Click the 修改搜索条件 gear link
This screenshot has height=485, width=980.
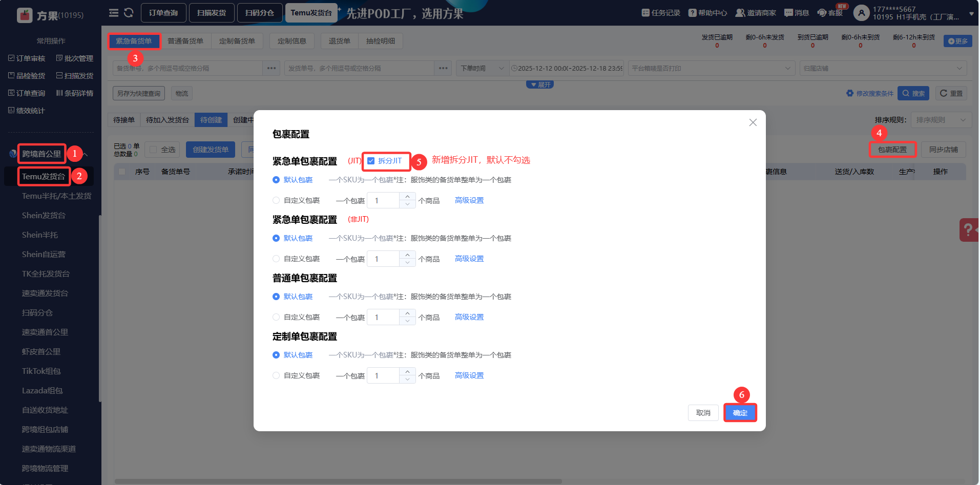click(x=870, y=93)
